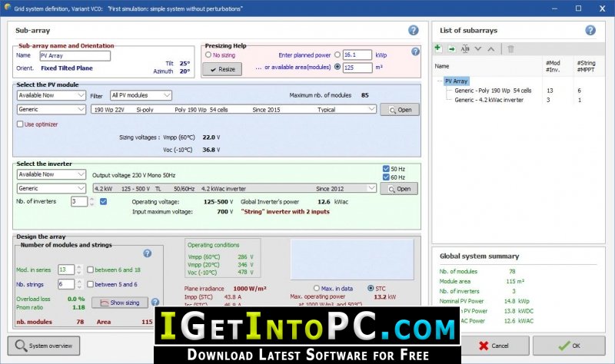Open PV module details with Open button

coord(400,110)
